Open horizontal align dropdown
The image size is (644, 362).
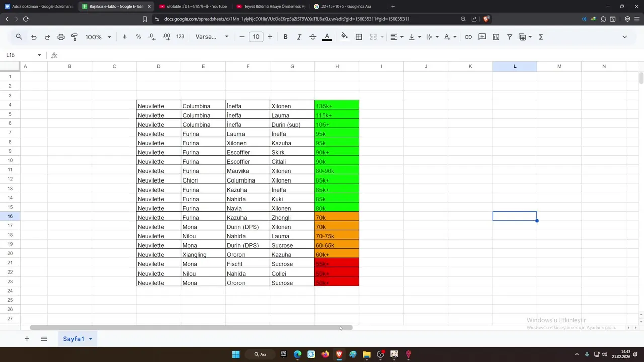coord(397,37)
